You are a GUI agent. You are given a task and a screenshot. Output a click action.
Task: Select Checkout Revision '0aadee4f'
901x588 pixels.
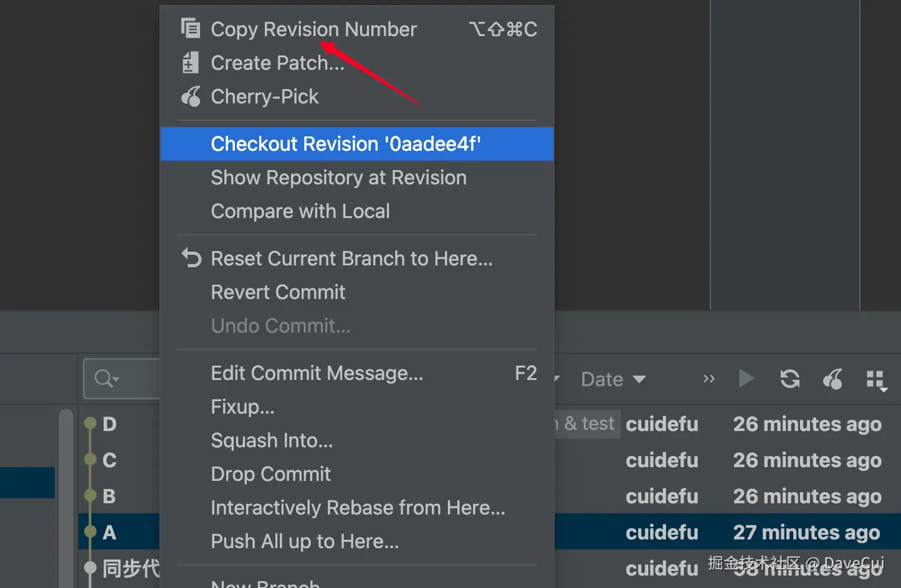(x=345, y=144)
